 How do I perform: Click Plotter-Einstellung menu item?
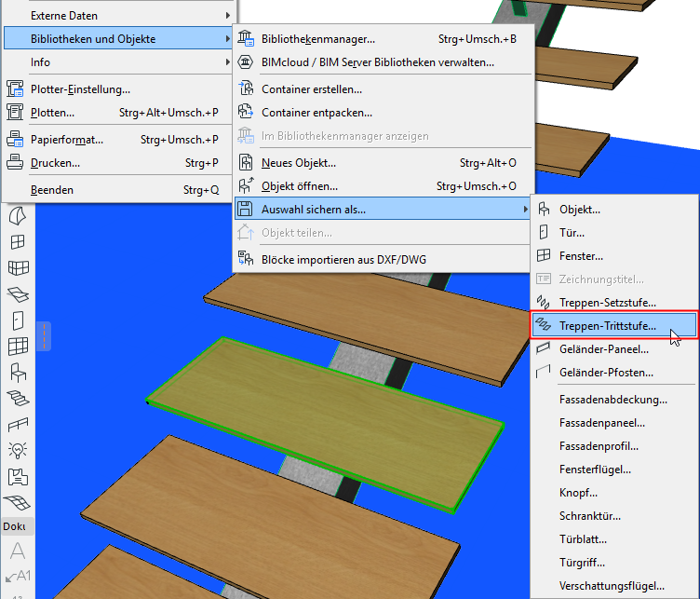tap(117, 89)
